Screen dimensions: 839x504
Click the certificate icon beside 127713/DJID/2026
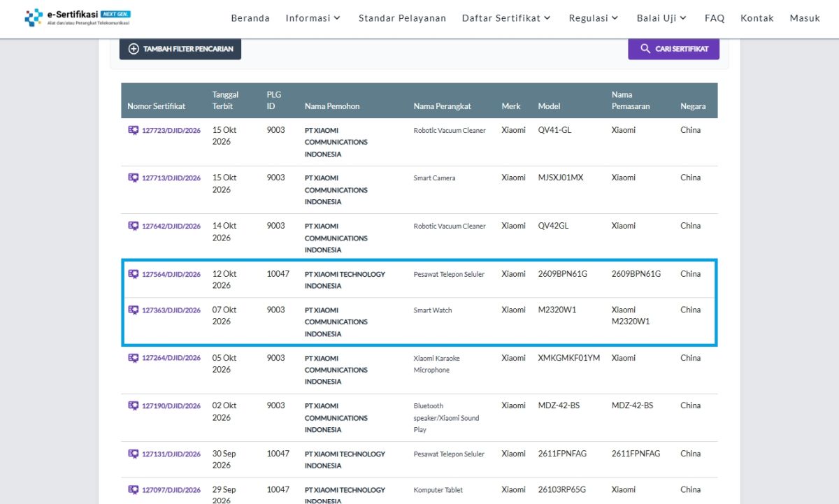[x=134, y=178]
